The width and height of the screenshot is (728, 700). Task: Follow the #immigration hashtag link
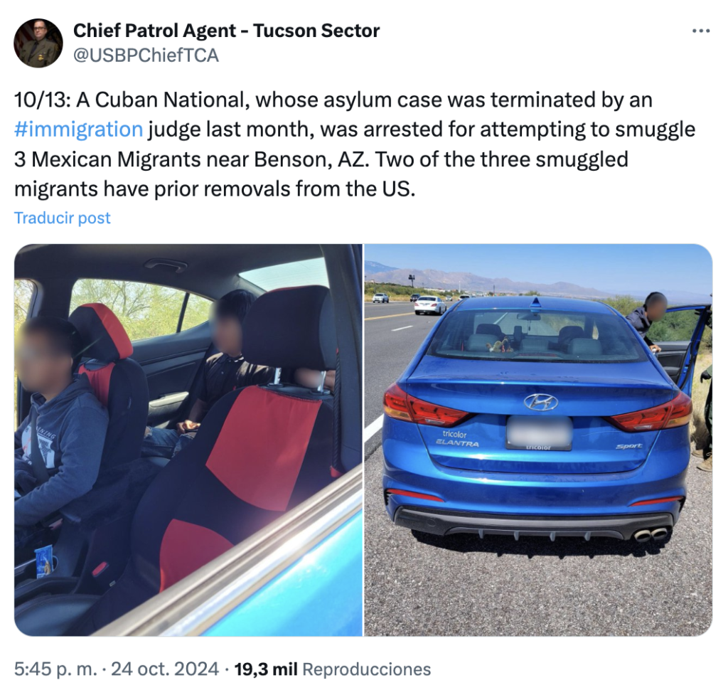click(78, 129)
